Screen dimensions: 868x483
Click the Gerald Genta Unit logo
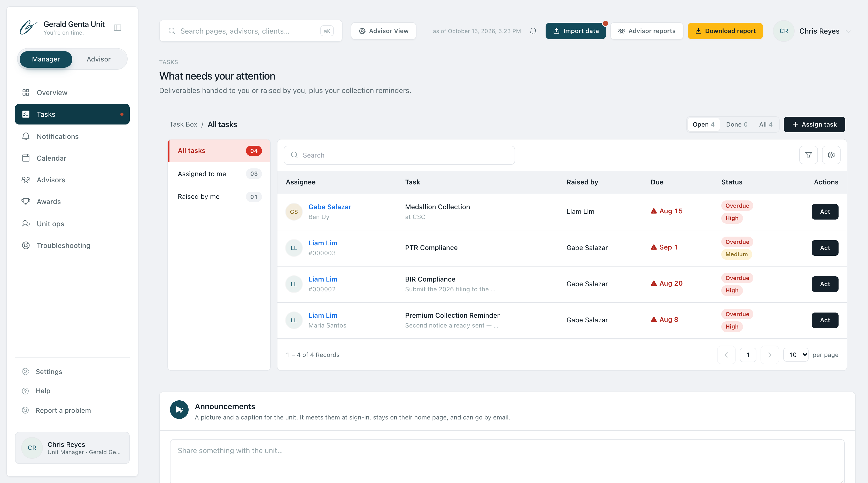[x=28, y=28]
